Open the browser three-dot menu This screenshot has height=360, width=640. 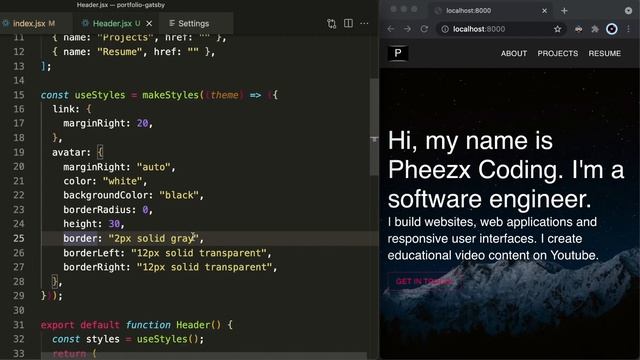(x=629, y=29)
